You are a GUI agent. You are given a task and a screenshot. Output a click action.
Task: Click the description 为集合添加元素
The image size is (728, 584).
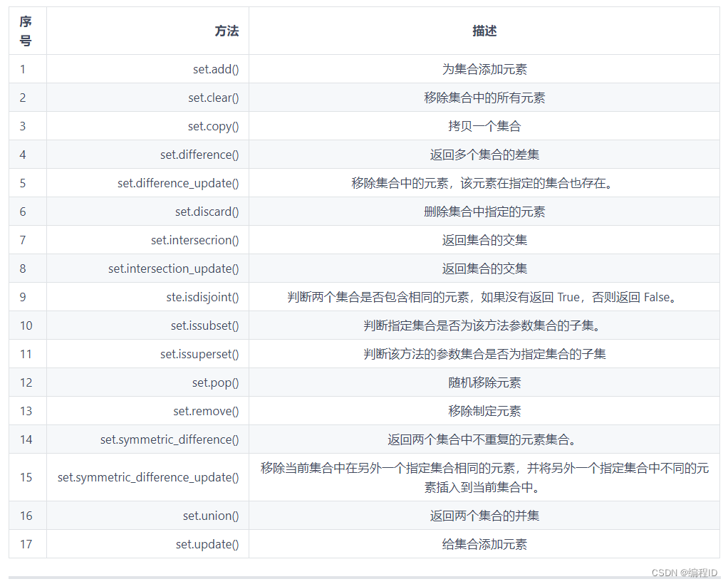(x=486, y=69)
